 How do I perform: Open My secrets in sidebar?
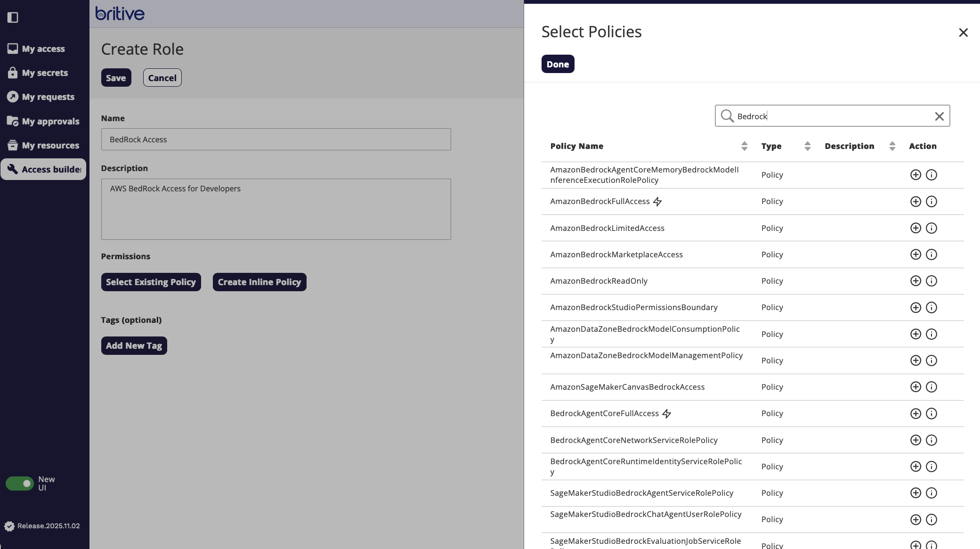coord(44,73)
